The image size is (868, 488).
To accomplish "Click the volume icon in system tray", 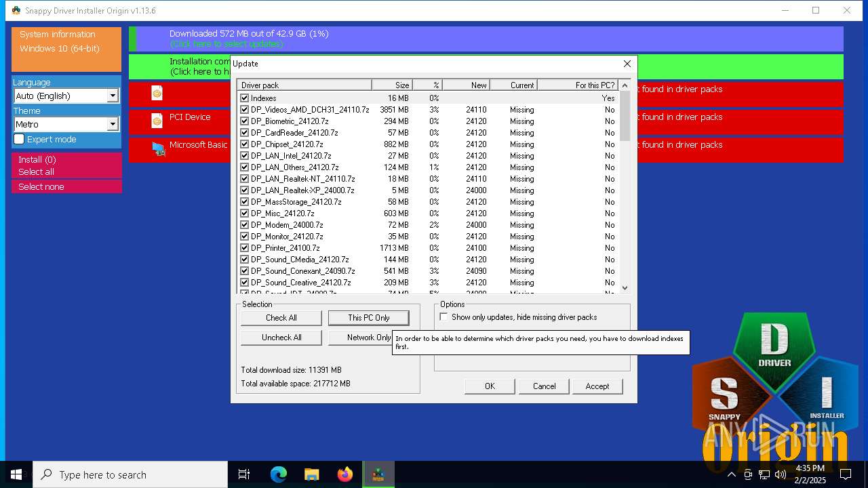I will [781, 474].
